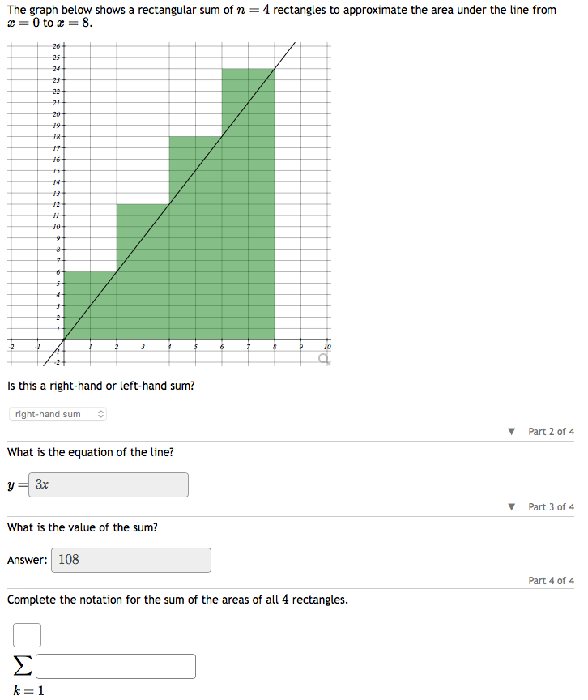Click the x-axis label 8 on the graph

point(275,346)
